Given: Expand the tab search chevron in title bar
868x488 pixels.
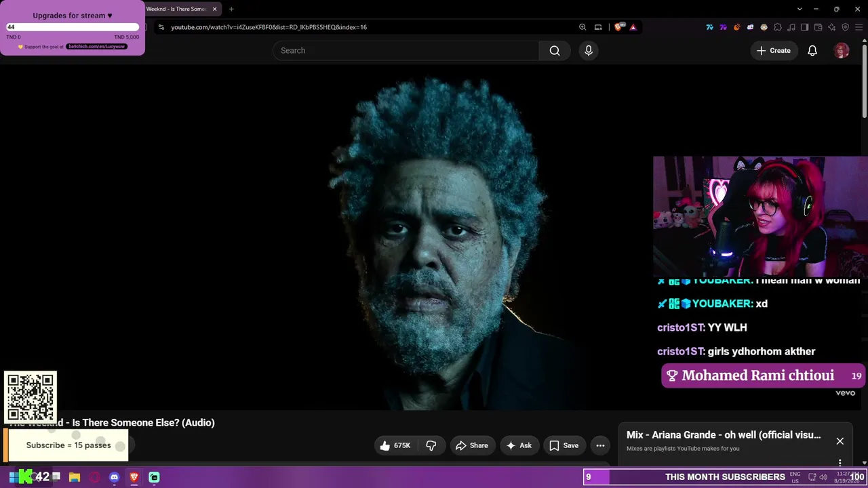Looking at the screenshot, I should pos(800,9).
